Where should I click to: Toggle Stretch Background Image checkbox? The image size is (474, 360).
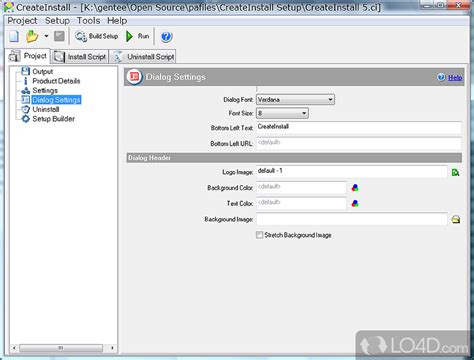pos(259,235)
